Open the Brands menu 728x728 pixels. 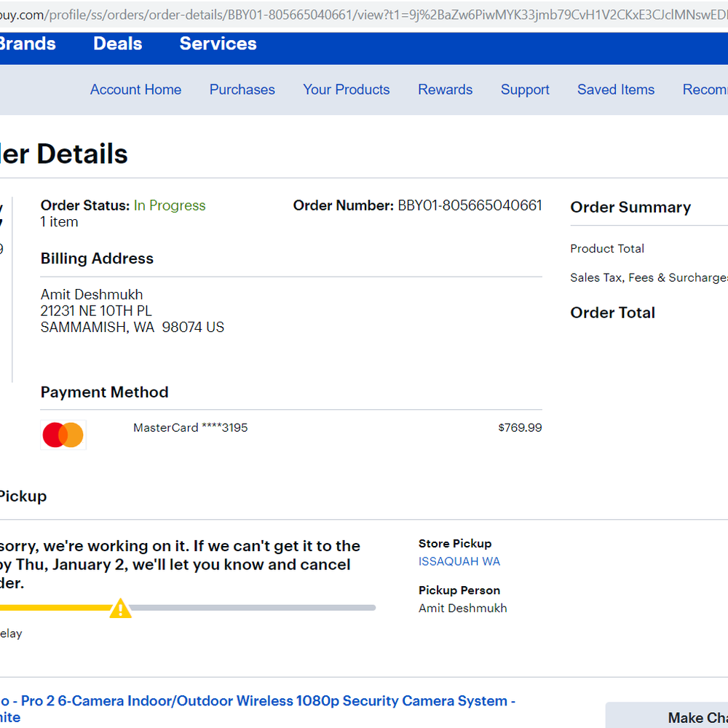[28, 44]
